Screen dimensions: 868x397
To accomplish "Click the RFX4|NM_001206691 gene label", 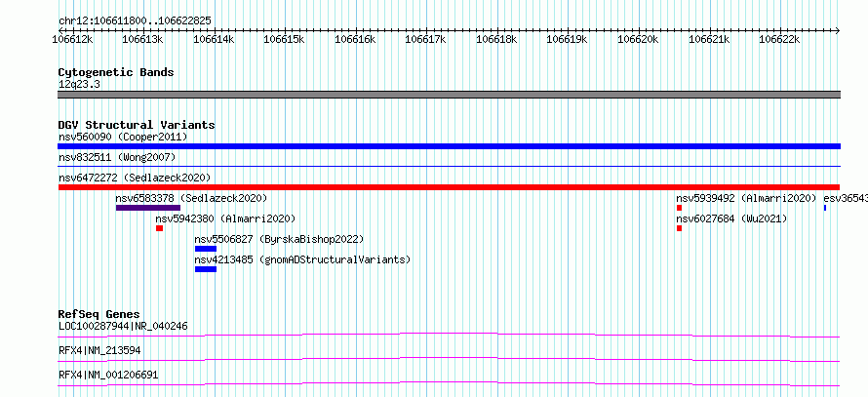I will coord(108,375).
